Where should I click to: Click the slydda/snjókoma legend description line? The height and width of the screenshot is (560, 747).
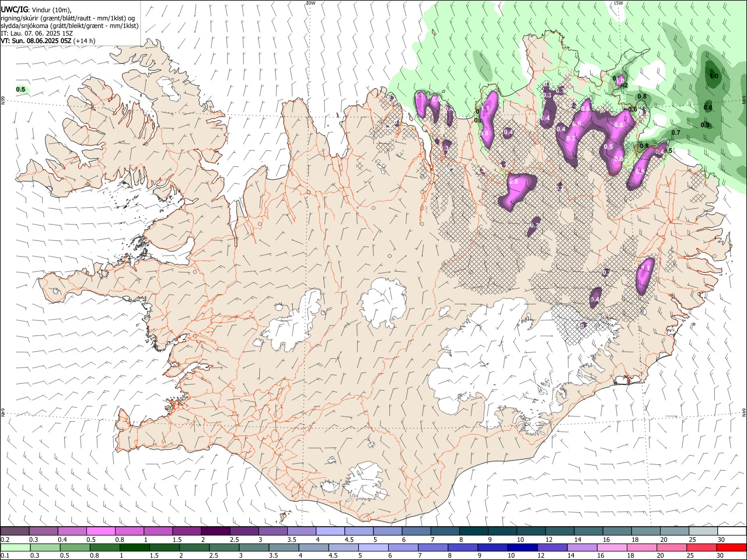[x=69, y=26]
